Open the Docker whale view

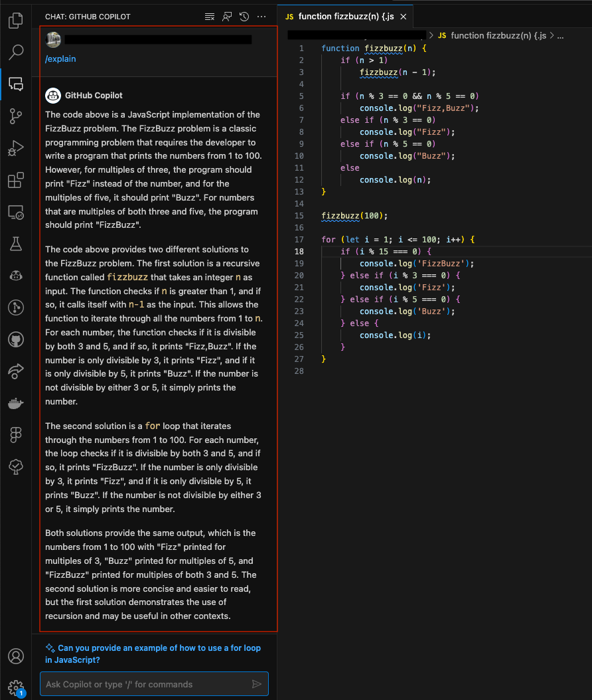[x=16, y=403]
